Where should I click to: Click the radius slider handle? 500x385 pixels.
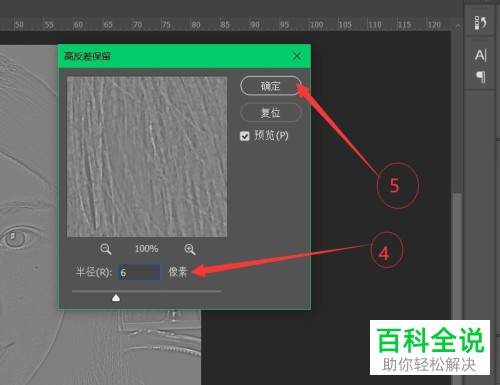click(116, 298)
